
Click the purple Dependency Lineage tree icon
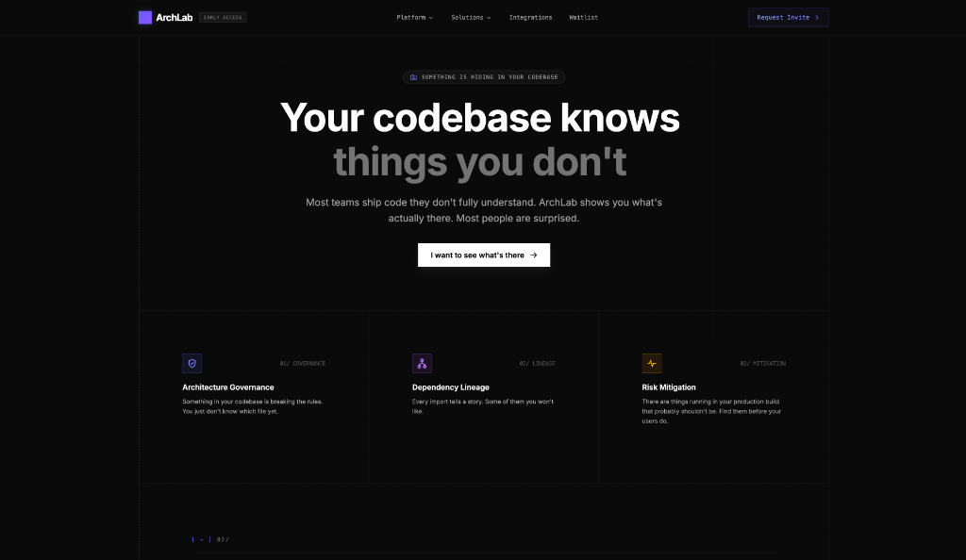(x=422, y=363)
